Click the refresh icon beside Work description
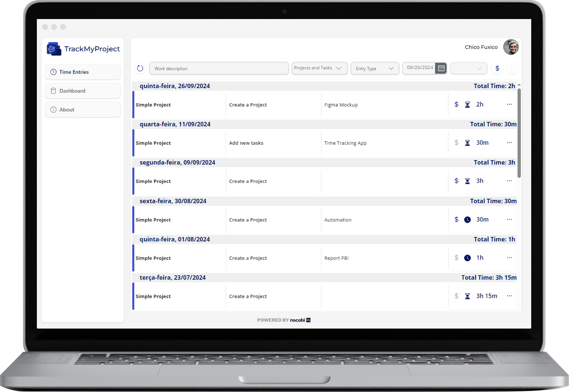Viewport: 569px width, 392px height. pyautogui.click(x=140, y=68)
